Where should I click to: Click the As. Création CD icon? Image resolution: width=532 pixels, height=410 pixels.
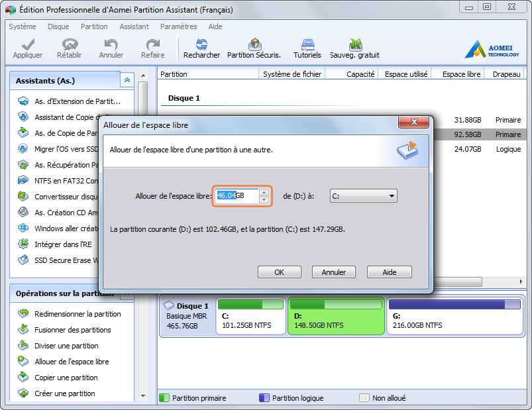click(23, 213)
